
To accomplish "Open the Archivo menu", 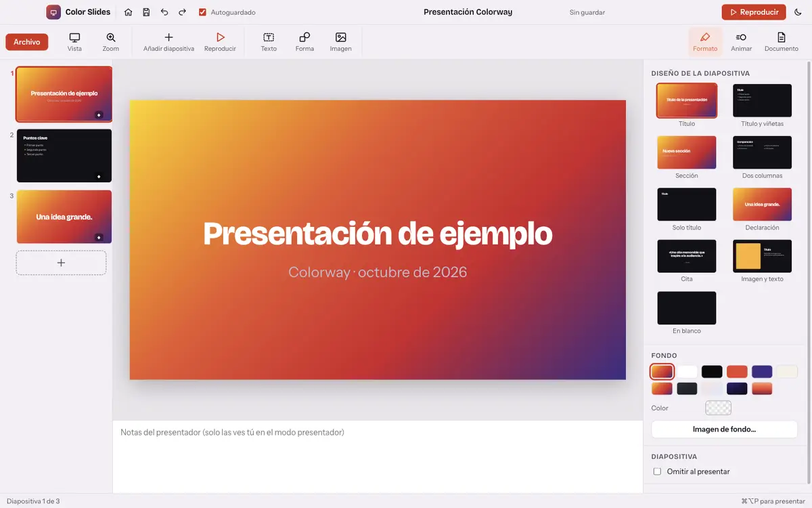I will (x=27, y=42).
